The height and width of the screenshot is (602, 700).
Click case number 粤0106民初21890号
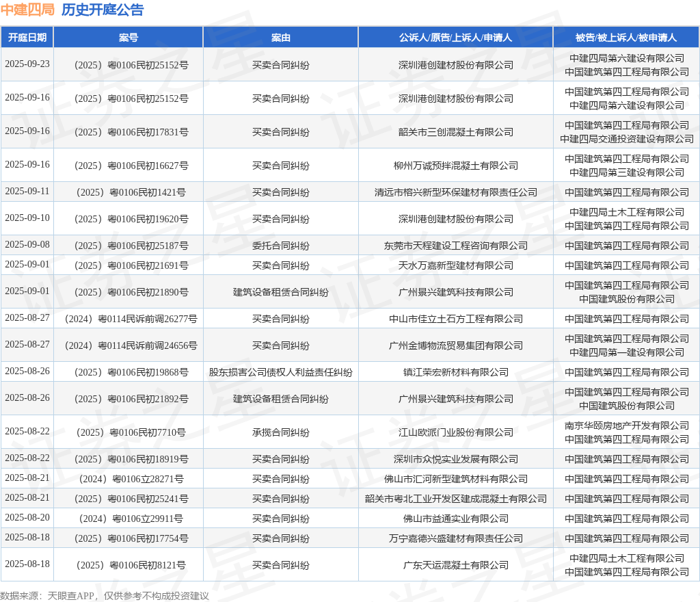click(148, 293)
